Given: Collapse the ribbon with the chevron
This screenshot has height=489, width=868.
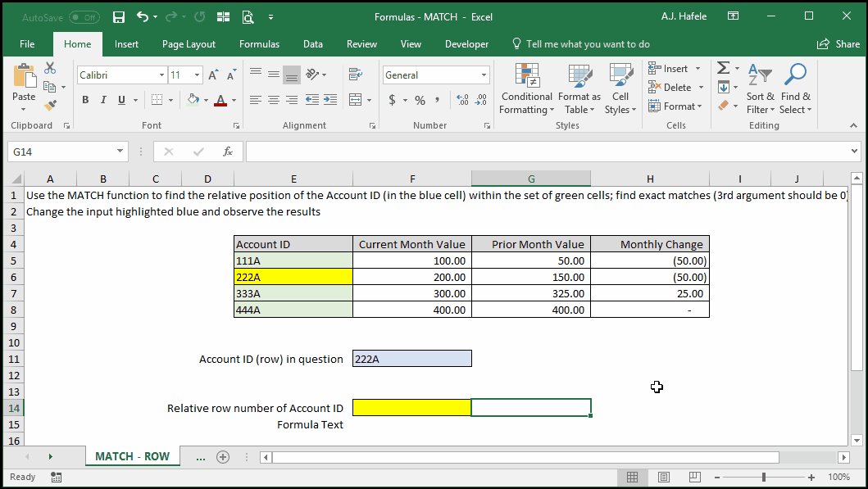Looking at the screenshot, I should point(853,125).
